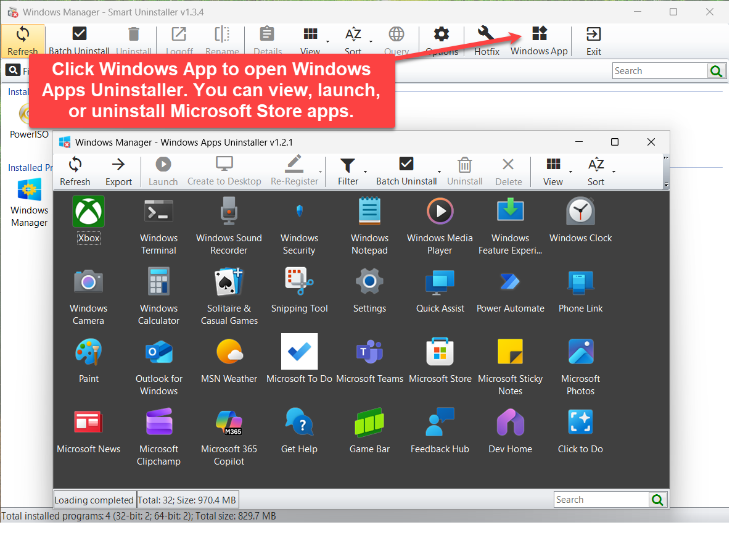
Task: Click "Total: 32; Size: 970.4 MB" status text
Action: [187, 500]
